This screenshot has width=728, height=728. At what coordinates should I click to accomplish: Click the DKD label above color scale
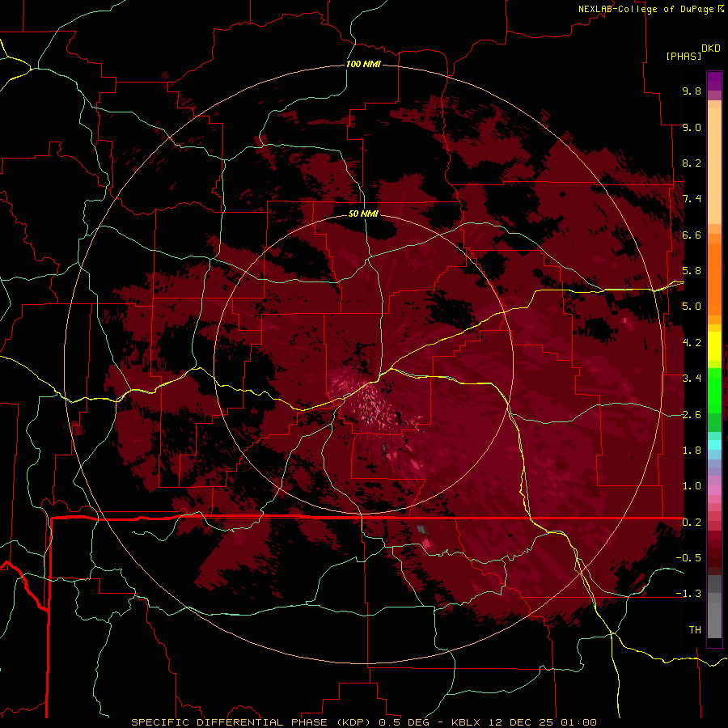(x=711, y=49)
